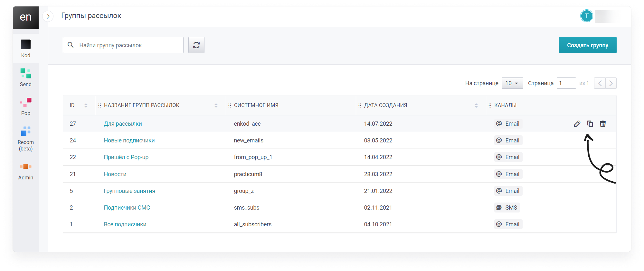Open the 'Пришёл с Pop-up' group link
The width and height of the screenshot is (644, 271).
click(126, 157)
